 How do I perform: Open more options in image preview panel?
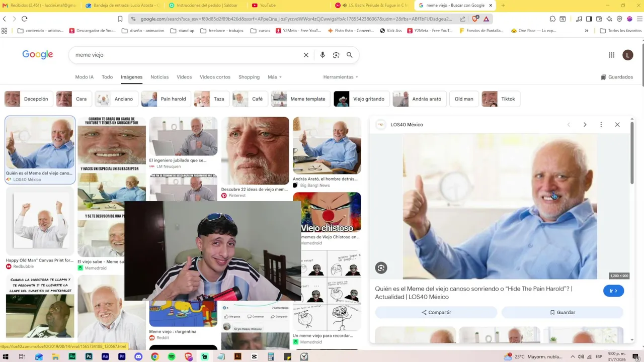point(601,125)
